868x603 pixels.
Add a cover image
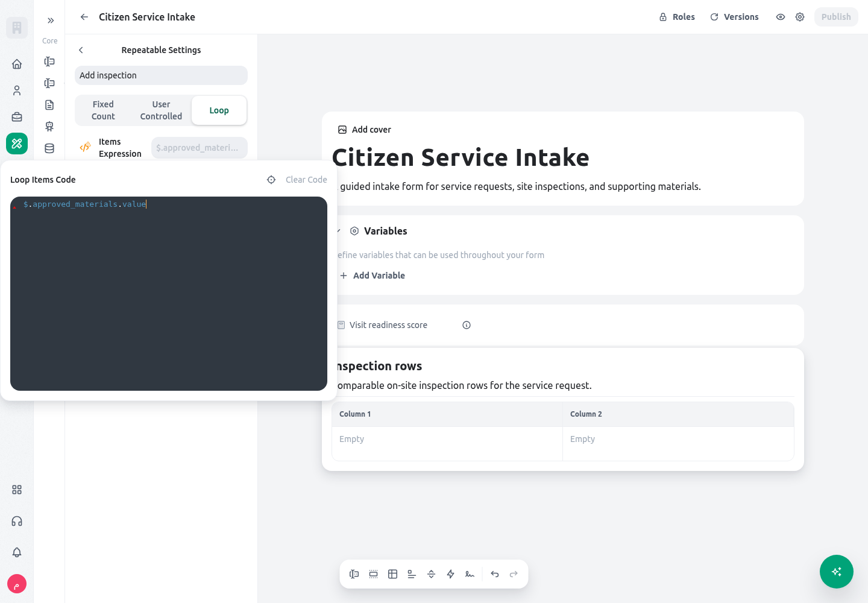(x=364, y=130)
